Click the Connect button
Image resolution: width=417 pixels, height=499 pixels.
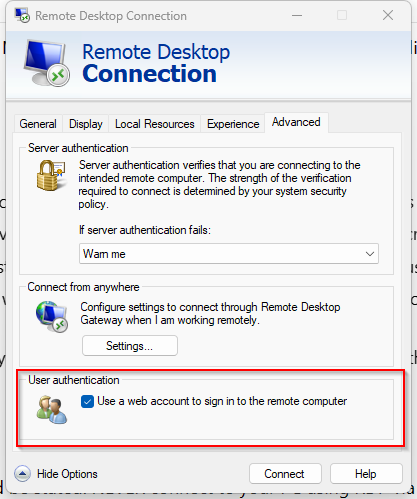pos(285,473)
